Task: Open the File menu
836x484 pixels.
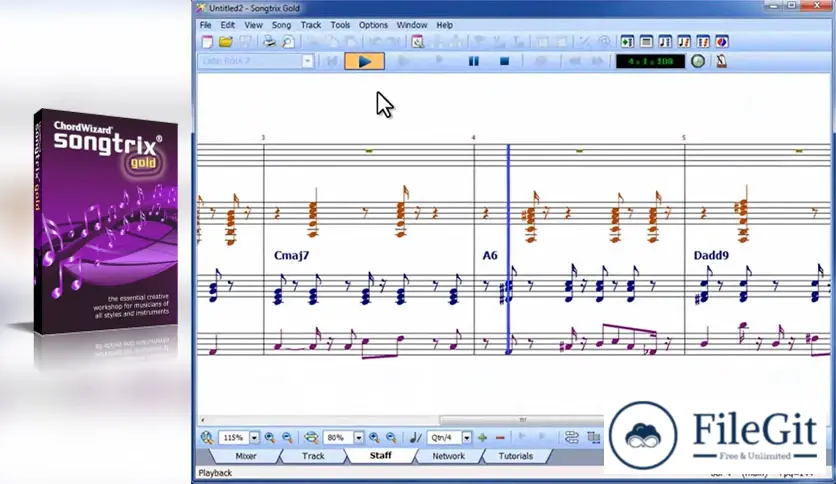Action: pyautogui.click(x=206, y=25)
